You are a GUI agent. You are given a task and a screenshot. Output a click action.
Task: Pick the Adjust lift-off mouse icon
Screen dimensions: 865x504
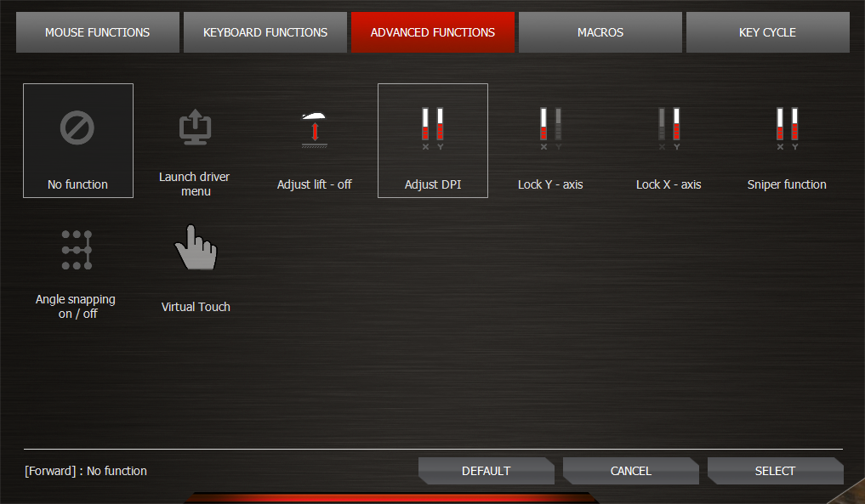314,128
